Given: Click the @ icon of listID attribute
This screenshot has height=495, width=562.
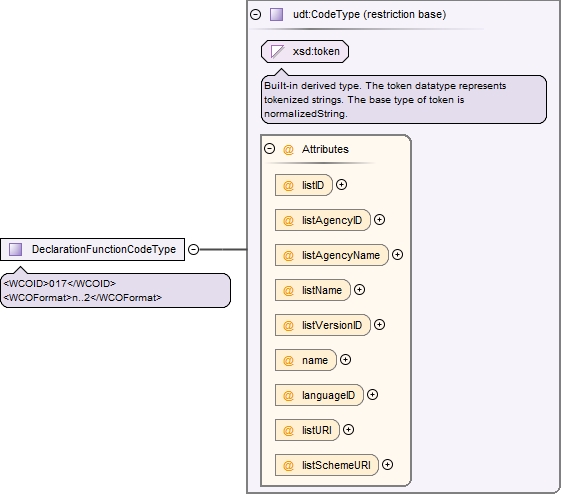Looking at the screenshot, I should [288, 185].
